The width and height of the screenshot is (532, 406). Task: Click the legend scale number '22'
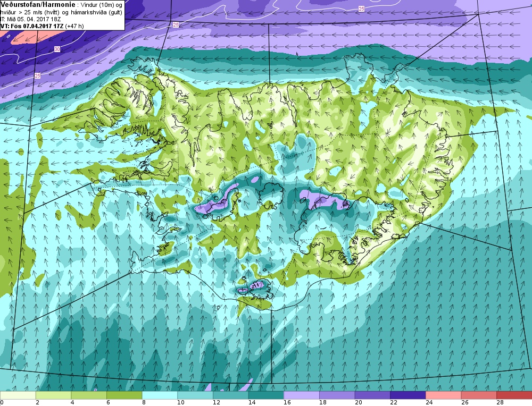pos(393,403)
